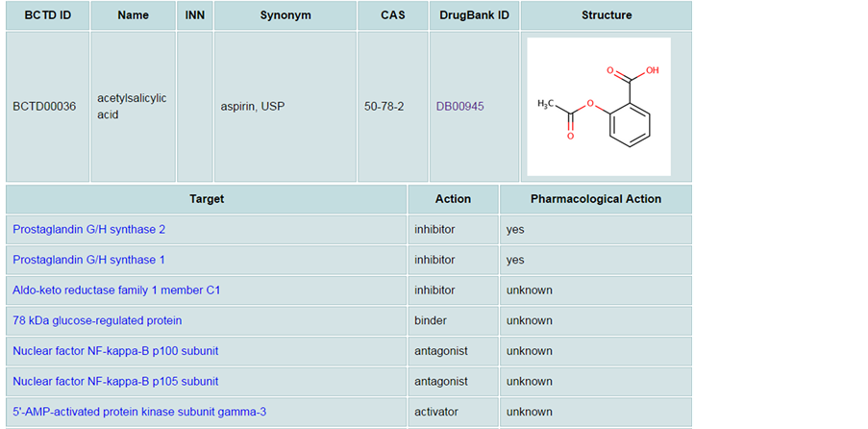Click the Target column header
The image size is (868, 429).
[x=207, y=199]
